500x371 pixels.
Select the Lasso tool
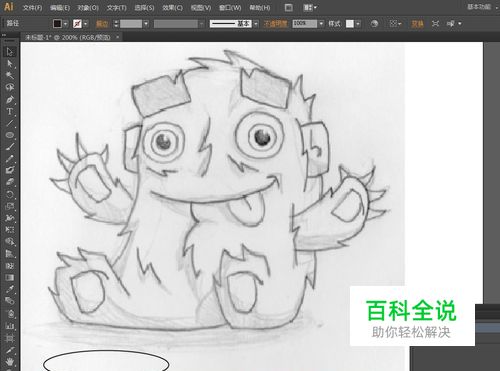pyautogui.click(x=10, y=87)
